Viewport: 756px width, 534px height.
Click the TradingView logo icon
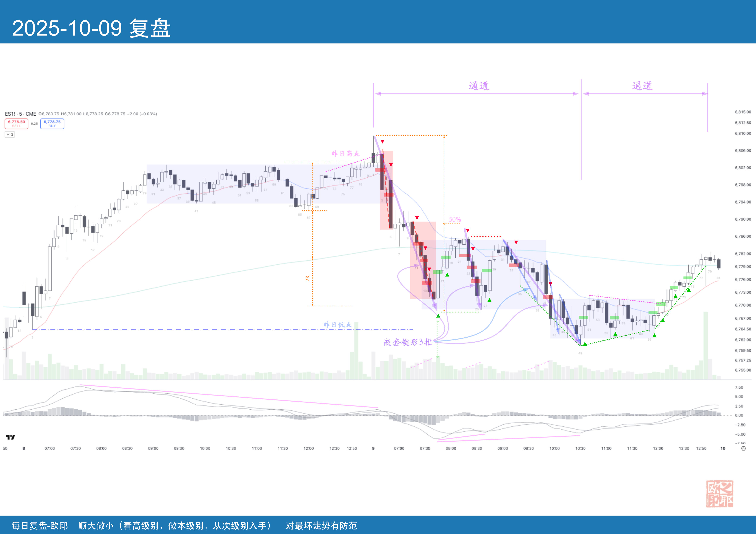click(x=11, y=437)
